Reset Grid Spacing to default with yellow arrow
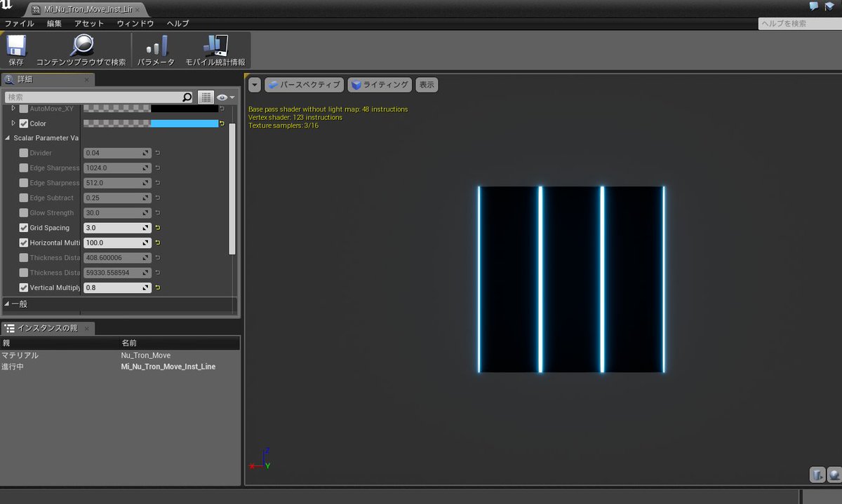The width and height of the screenshot is (842, 504). [158, 228]
